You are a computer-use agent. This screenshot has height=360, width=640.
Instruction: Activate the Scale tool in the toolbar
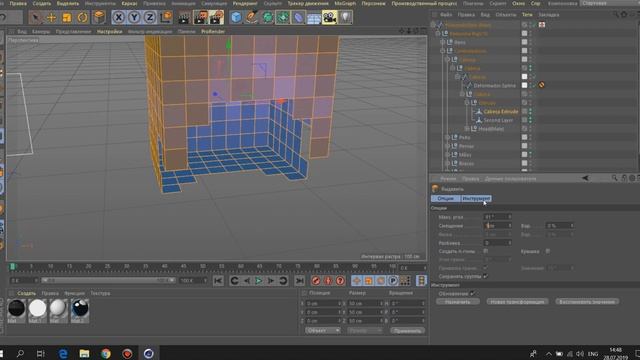(x=67, y=18)
